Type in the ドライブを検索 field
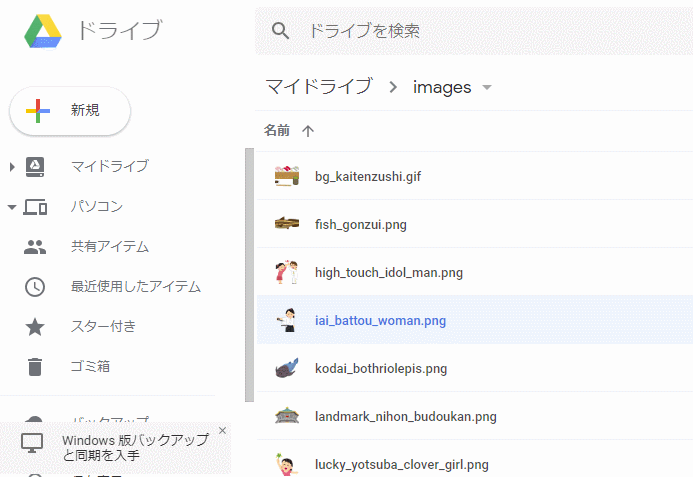693x477 pixels. (480, 31)
